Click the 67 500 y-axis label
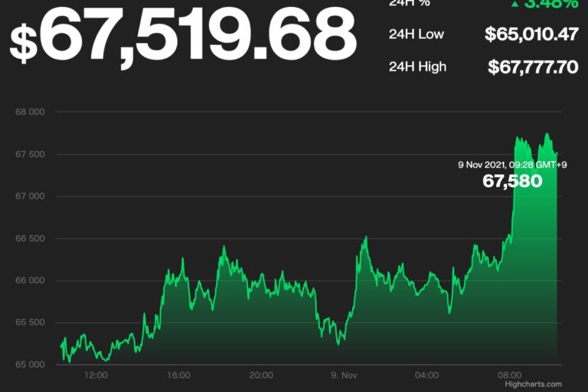The width and height of the screenshot is (588, 392). point(30,154)
